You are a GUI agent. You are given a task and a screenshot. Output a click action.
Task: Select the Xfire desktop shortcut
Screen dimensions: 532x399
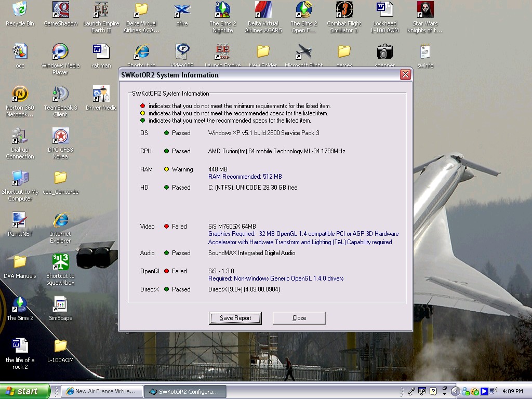[182, 14]
